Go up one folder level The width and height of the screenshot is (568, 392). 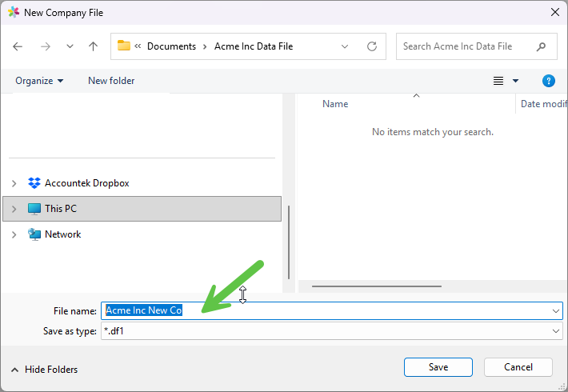(x=93, y=46)
